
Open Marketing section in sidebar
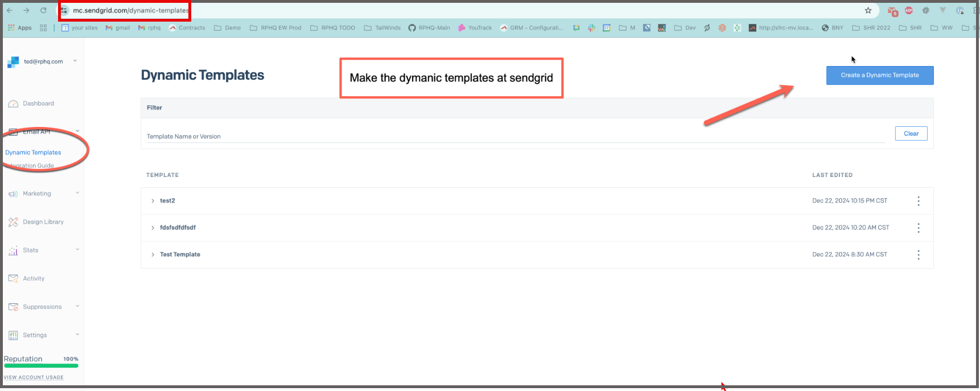(x=37, y=194)
